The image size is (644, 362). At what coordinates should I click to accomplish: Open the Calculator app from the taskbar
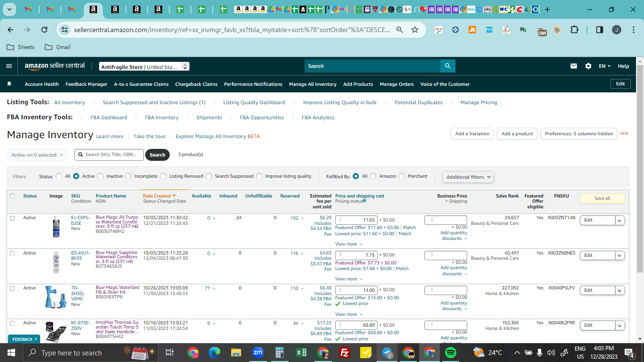coord(280,353)
